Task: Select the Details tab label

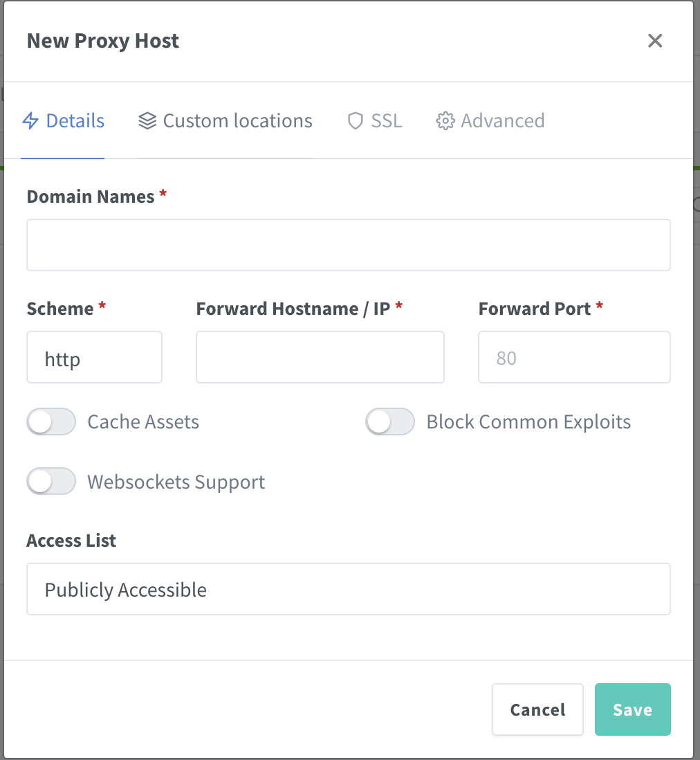Action: coord(75,121)
